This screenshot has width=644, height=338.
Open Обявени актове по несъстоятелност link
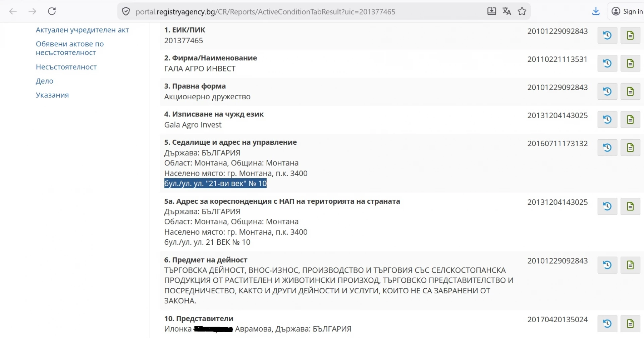pyautogui.click(x=70, y=48)
